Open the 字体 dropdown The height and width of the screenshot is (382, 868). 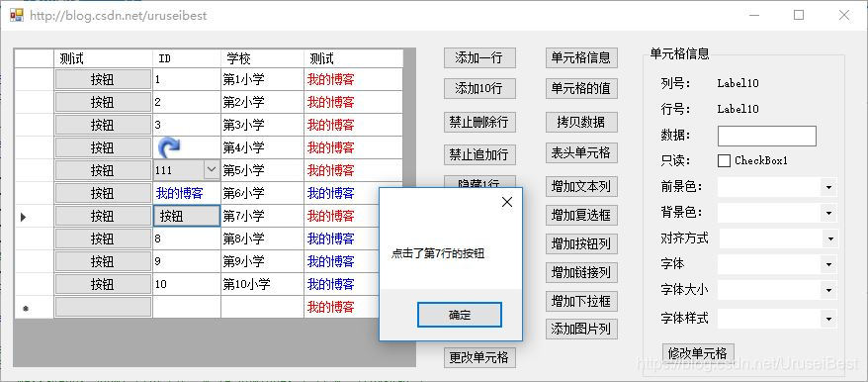pyautogui.click(x=828, y=265)
